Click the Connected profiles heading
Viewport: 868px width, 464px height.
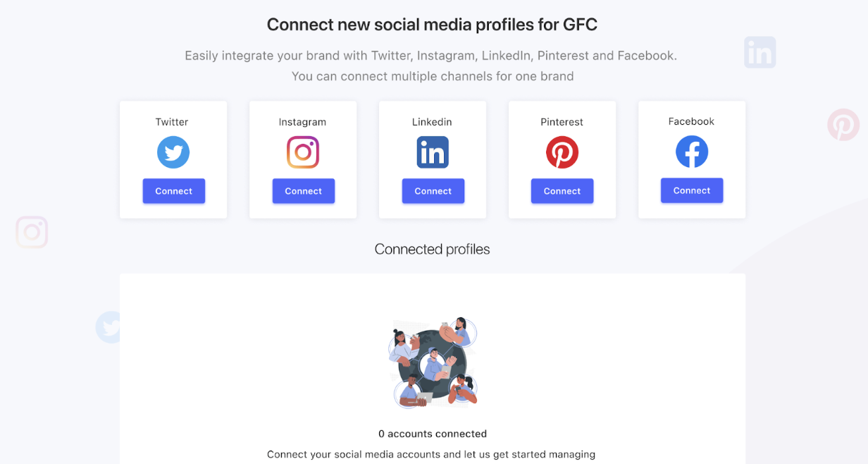point(433,249)
